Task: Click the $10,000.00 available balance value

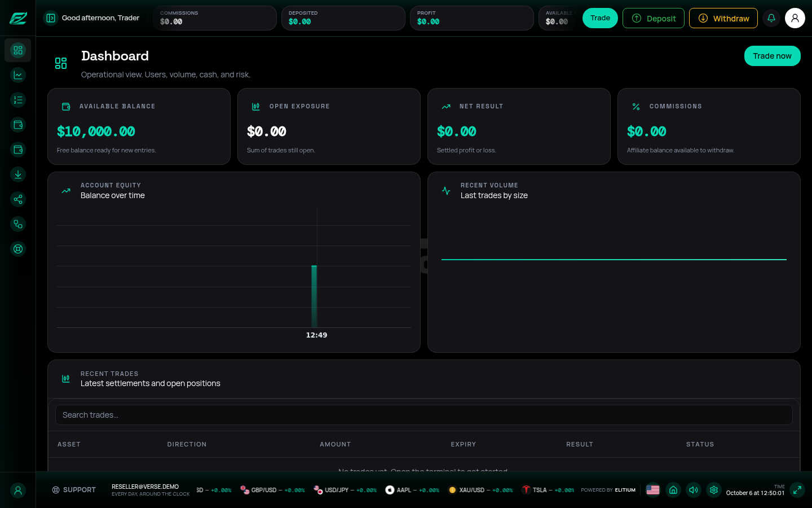Action: (x=96, y=132)
